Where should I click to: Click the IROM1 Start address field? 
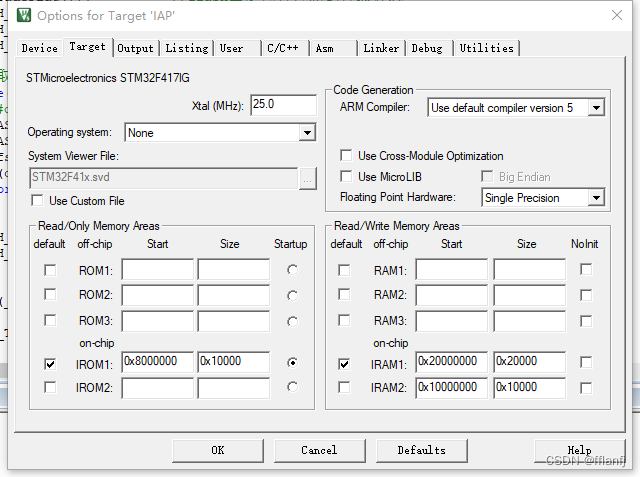[158, 362]
